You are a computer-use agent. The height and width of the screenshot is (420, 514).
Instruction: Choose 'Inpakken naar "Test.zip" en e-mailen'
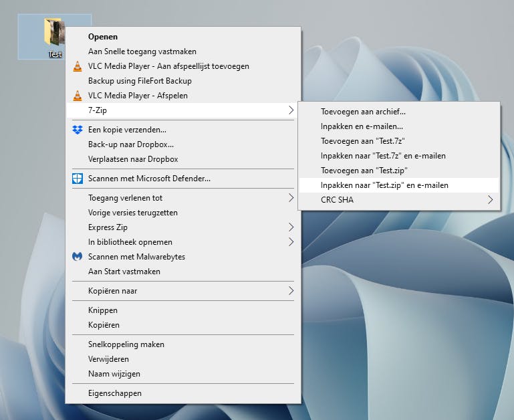pos(399,185)
